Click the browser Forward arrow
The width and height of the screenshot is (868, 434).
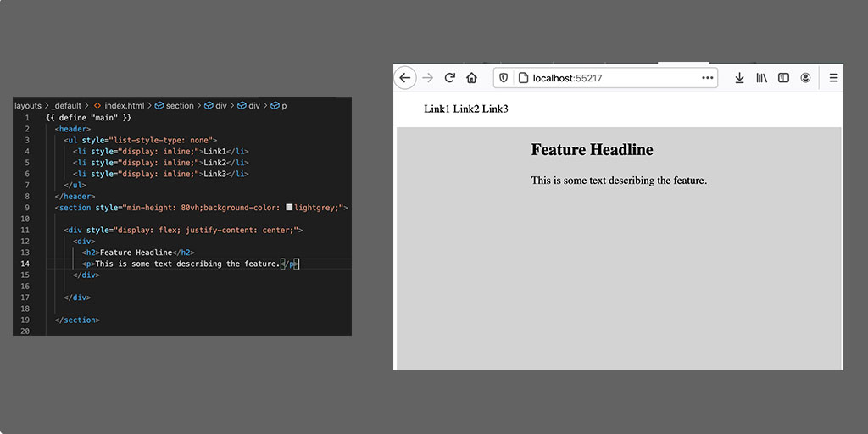coord(428,78)
